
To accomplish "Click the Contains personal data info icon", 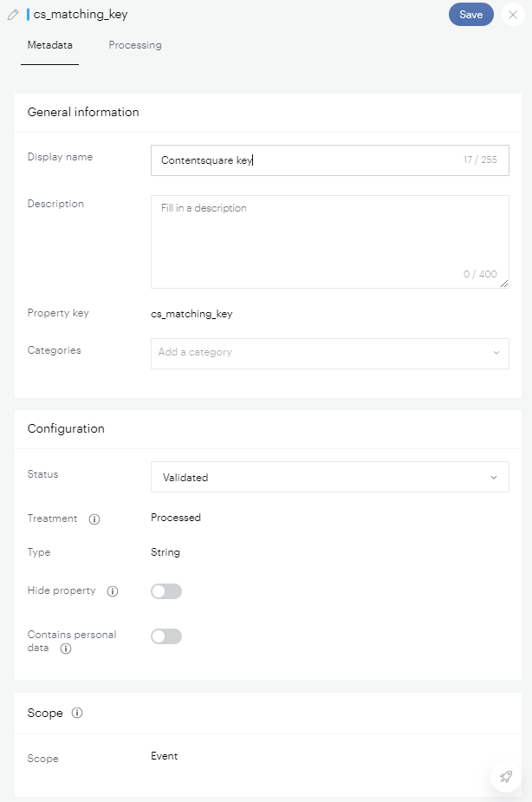I will pos(66,649).
